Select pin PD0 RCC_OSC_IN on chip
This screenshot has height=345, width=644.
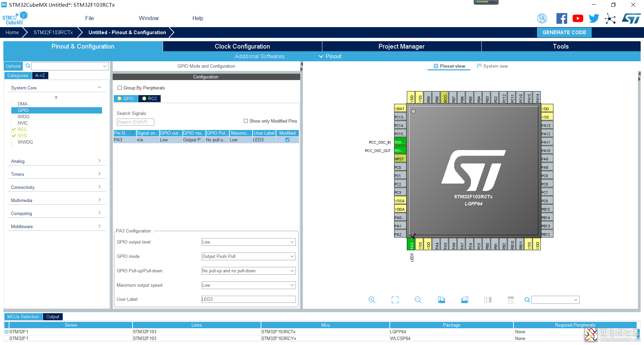tap(400, 142)
